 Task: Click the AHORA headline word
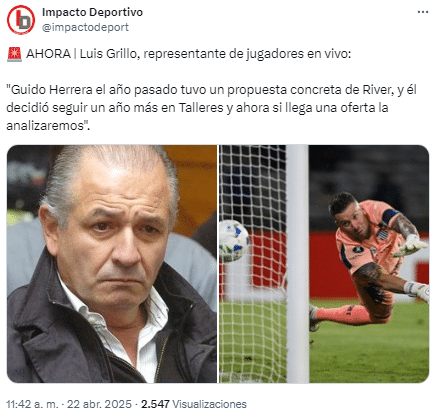click(48, 54)
